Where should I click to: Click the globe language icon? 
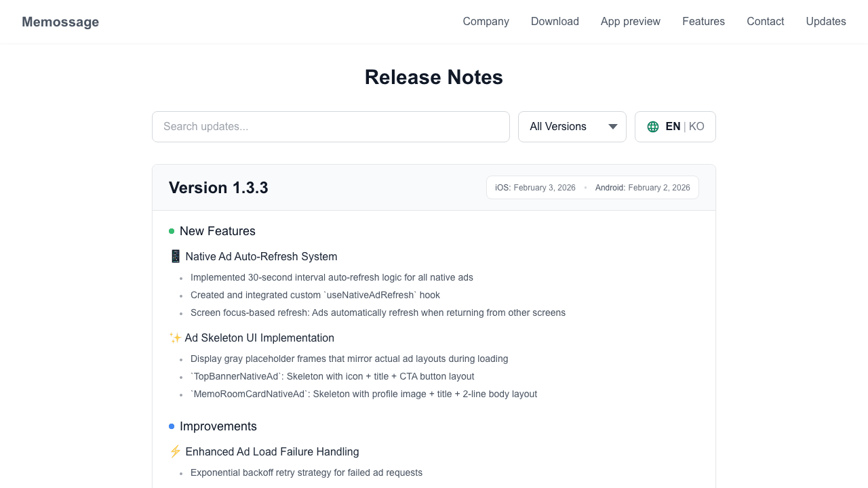[x=652, y=127]
